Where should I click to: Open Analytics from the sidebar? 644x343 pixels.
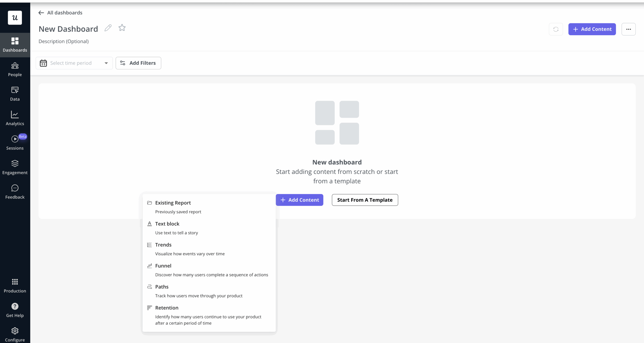(15, 118)
